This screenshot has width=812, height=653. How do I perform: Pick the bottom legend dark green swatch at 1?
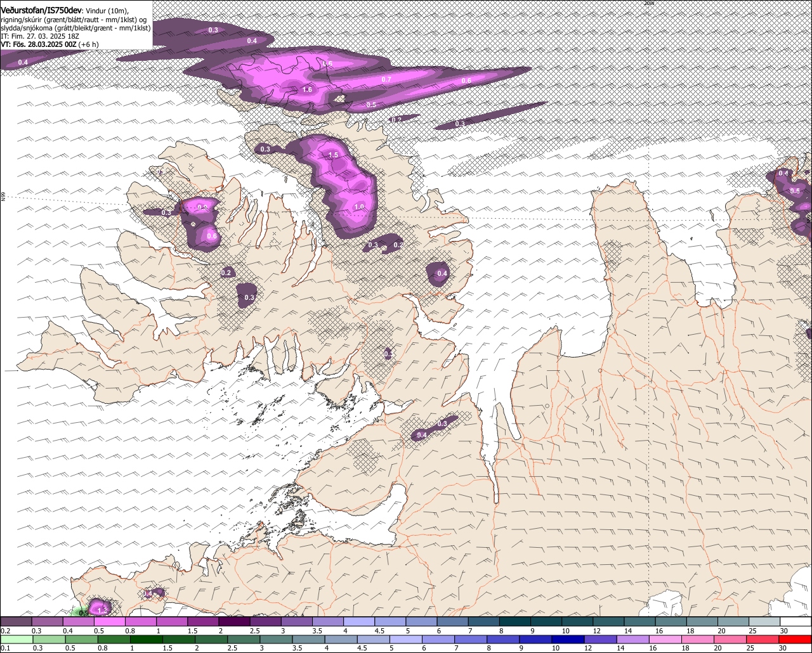(147, 640)
